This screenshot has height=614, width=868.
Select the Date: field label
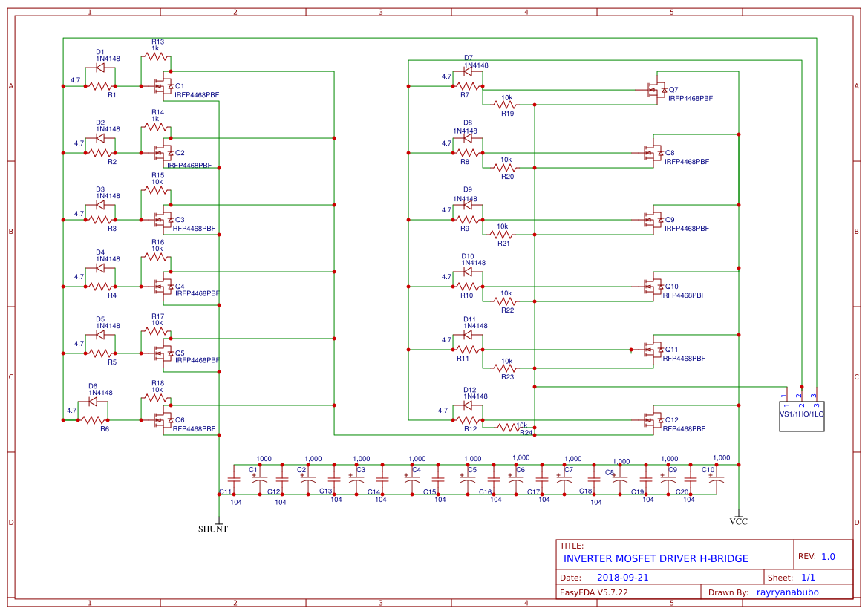click(x=570, y=578)
